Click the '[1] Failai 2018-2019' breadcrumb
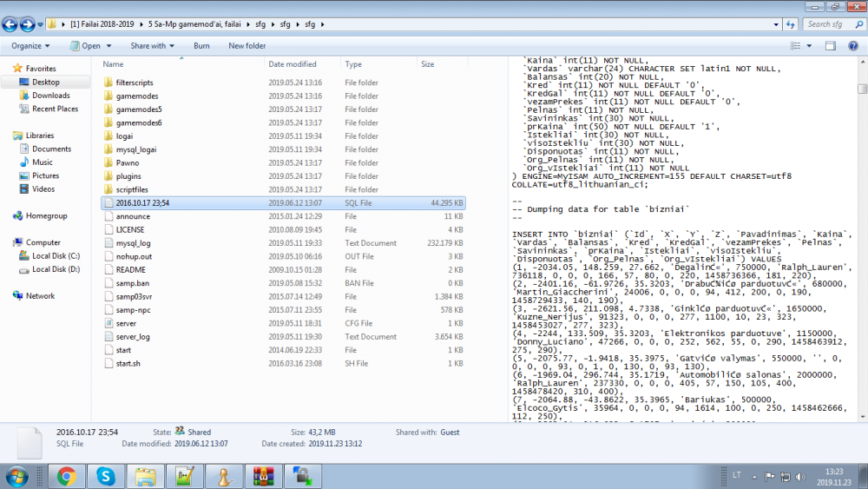 click(102, 24)
